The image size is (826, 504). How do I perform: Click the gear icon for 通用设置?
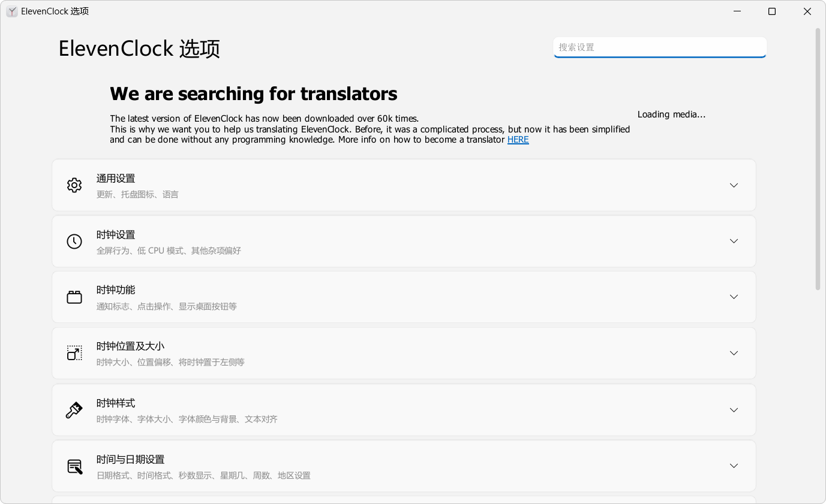point(74,185)
